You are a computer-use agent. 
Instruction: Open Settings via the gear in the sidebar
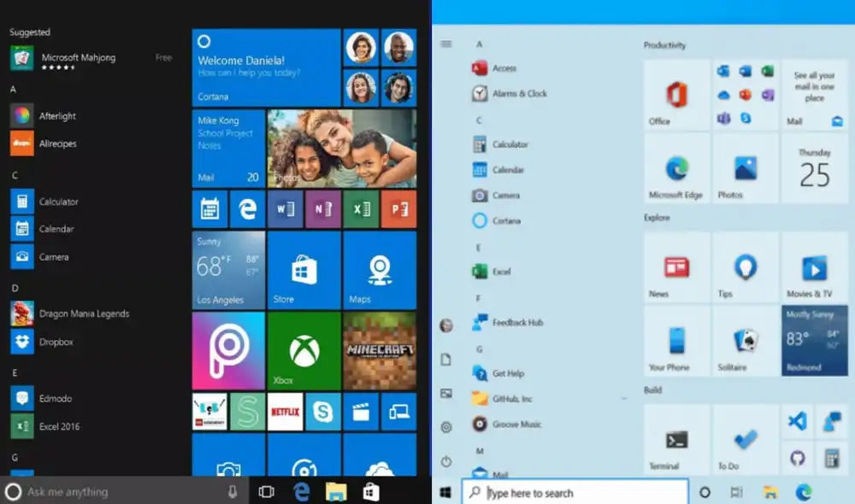445,427
